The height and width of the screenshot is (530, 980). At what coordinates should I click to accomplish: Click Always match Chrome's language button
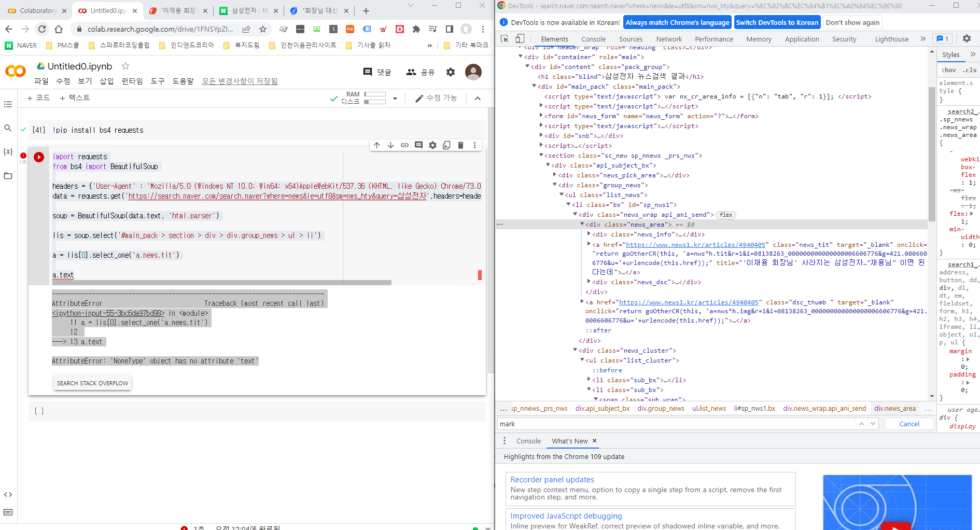(677, 22)
